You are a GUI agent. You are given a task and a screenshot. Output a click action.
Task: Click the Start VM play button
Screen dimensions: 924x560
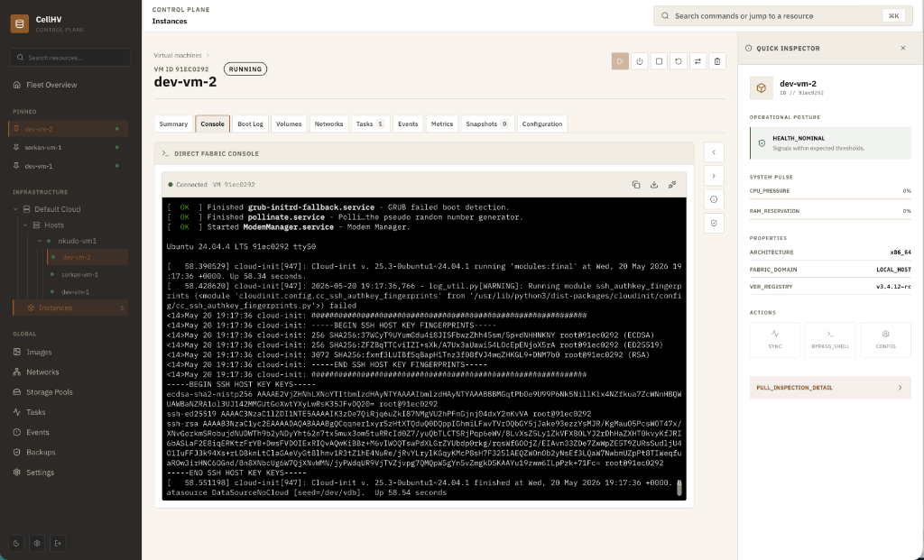click(620, 61)
